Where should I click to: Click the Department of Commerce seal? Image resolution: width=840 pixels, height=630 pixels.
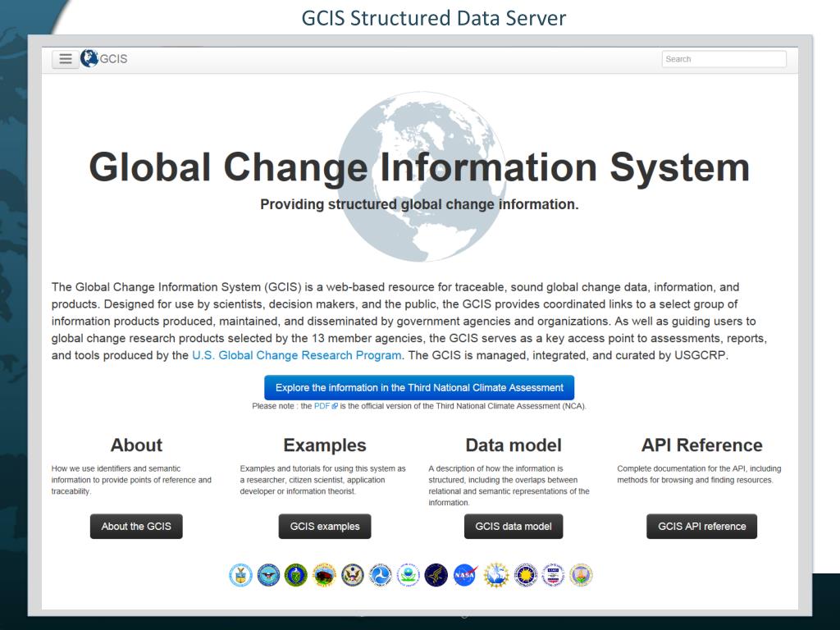[240, 575]
